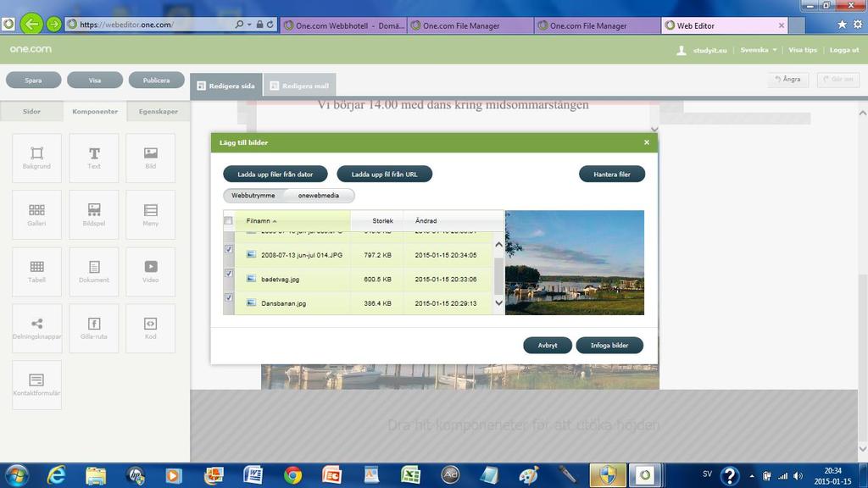The width and height of the screenshot is (868, 488).
Task: Add a Video component
Action: (151, 272)
